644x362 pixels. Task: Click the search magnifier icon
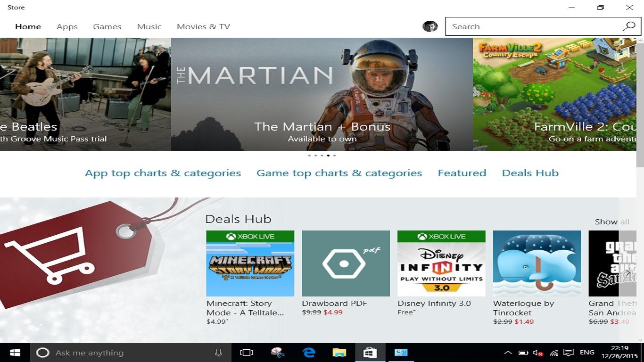pos(629,26)
